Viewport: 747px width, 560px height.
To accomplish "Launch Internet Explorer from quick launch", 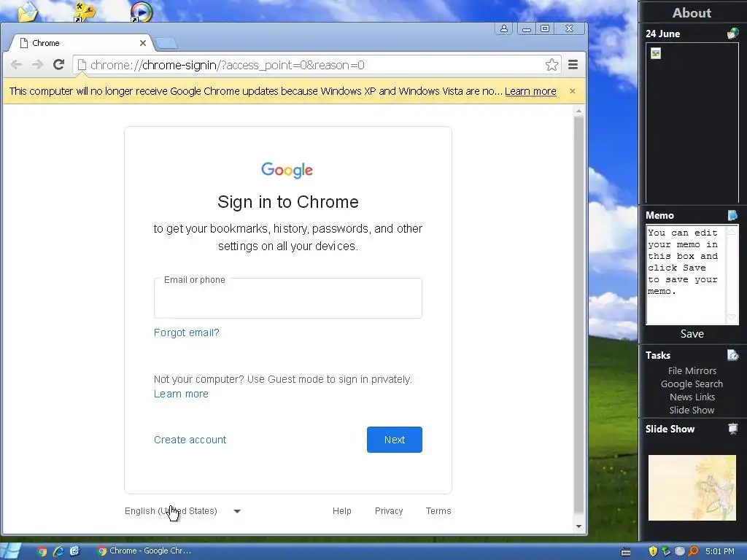I will pyautogui.click(x=58, y=551).
